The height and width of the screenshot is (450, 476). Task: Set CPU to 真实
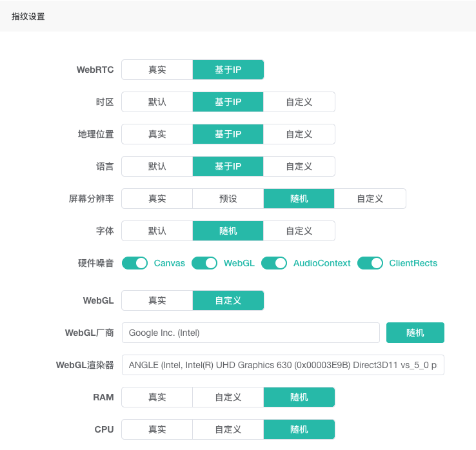coord(157,429)
